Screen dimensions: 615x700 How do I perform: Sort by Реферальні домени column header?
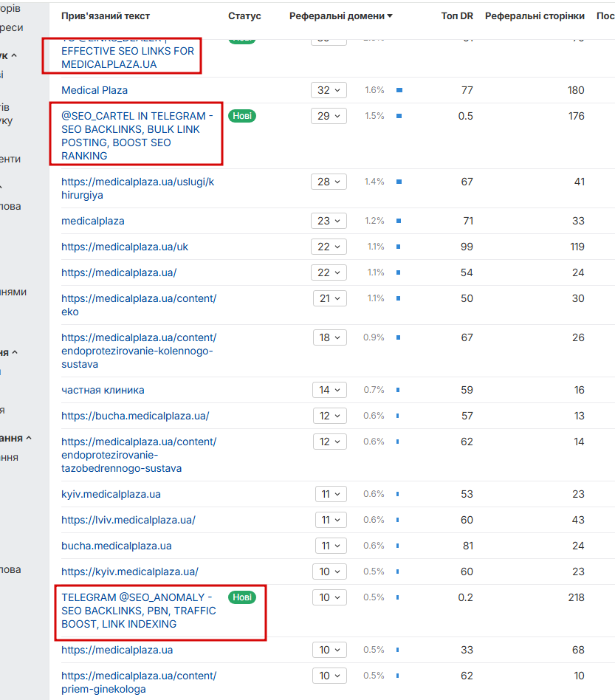pyautogui.click(x=341, y=16)
